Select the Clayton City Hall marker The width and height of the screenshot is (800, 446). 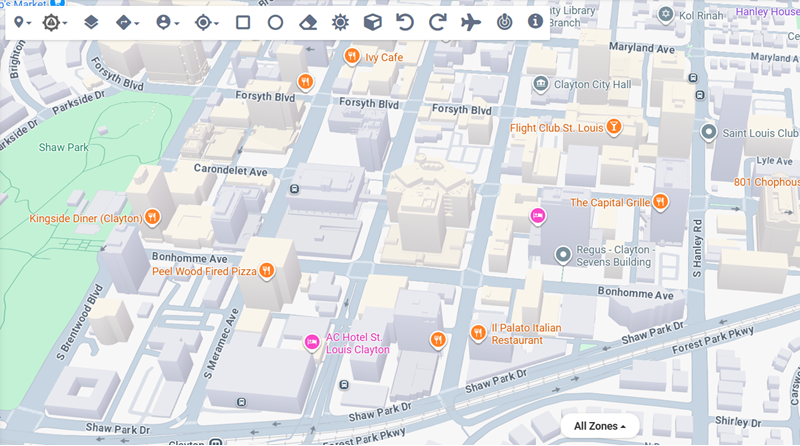pyautogui.click(x=540, y=84)
